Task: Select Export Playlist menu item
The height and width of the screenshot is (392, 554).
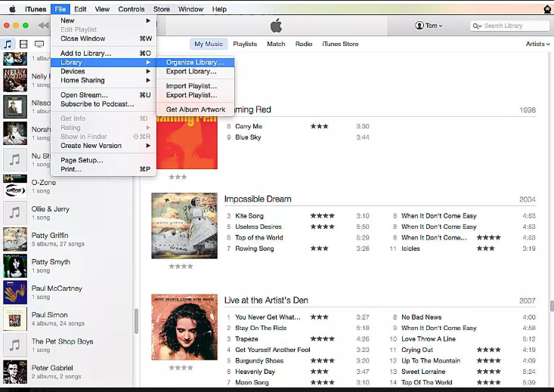Action: tap(195, 95)
